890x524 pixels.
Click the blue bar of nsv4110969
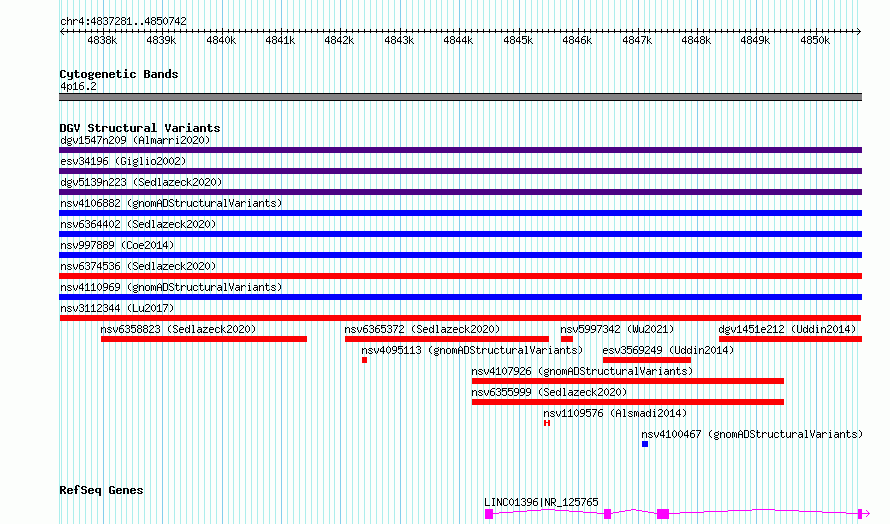[x=460, y=297]
